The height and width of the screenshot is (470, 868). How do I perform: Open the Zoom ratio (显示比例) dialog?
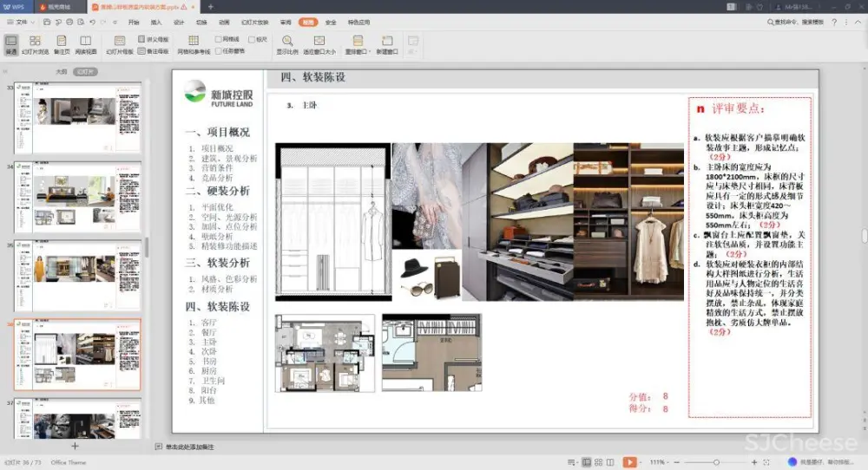287,44
